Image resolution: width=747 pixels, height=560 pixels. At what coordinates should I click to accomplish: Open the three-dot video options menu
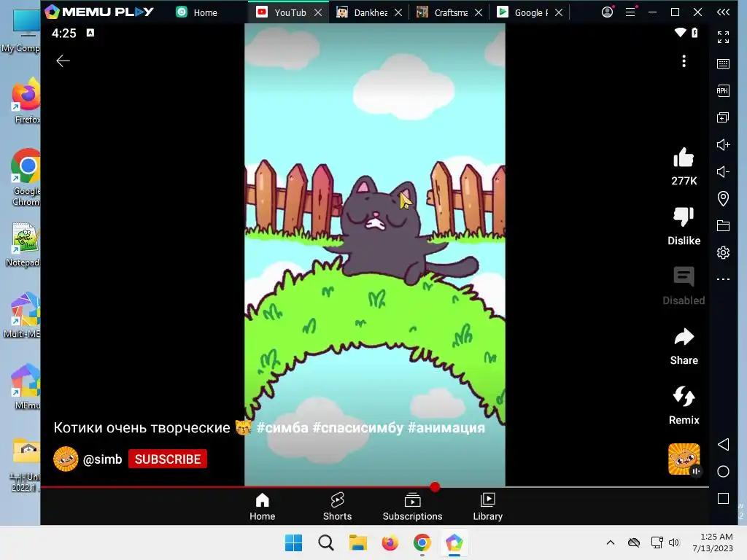pos(684,61)
